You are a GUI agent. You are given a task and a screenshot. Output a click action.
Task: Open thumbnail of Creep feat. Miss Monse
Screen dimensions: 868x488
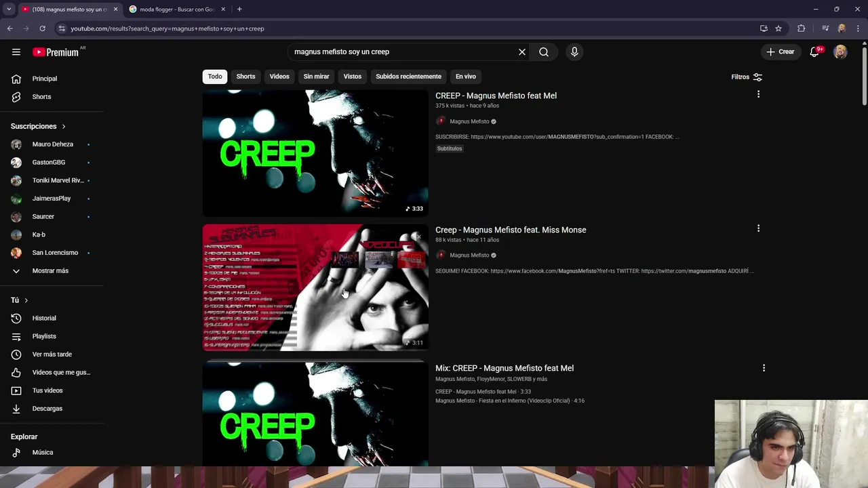coord(315,287)
